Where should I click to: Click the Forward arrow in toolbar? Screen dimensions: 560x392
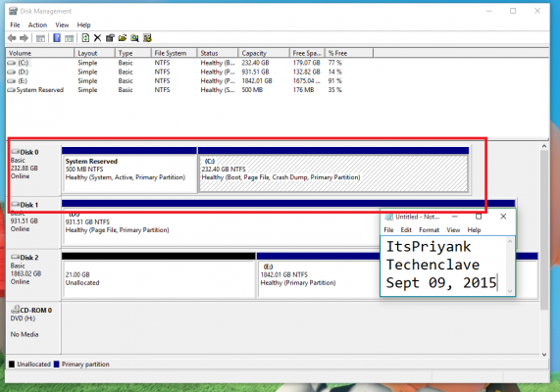pyautogui.click(x=24, y=38)
